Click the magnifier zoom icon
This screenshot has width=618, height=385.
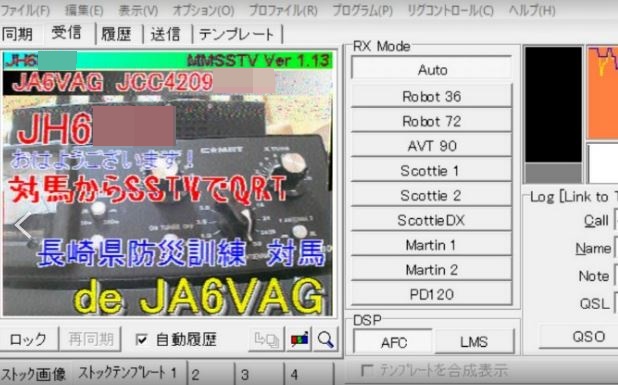[326, 339]
